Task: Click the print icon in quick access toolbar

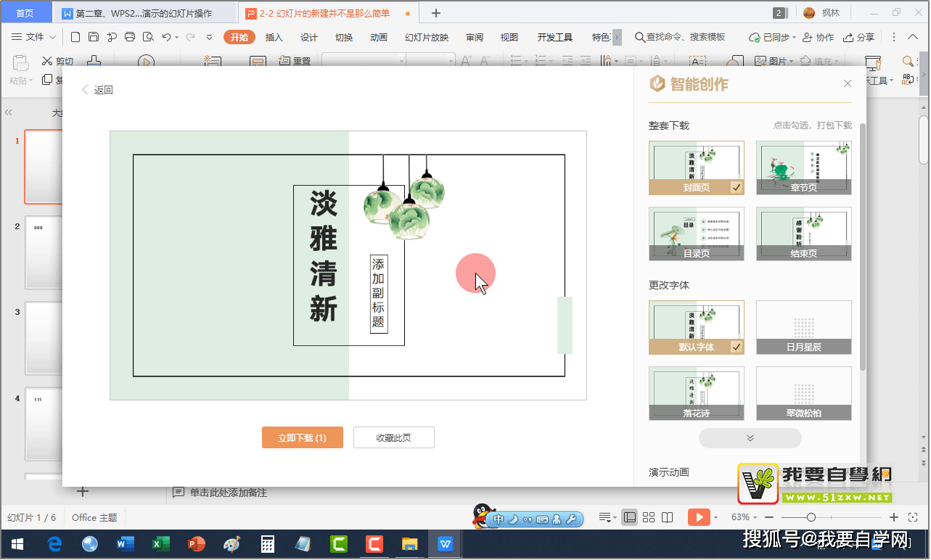Action: (130, 37)
